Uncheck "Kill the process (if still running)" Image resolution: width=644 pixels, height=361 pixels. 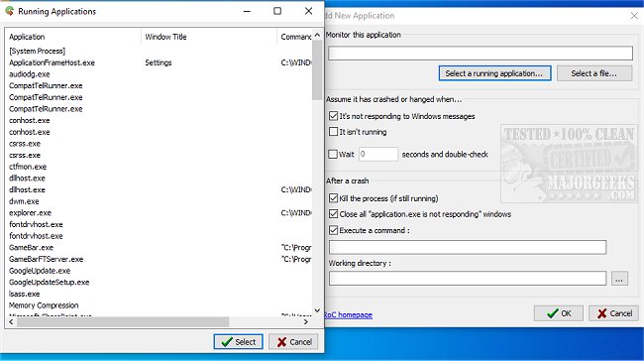click(334, 198)
